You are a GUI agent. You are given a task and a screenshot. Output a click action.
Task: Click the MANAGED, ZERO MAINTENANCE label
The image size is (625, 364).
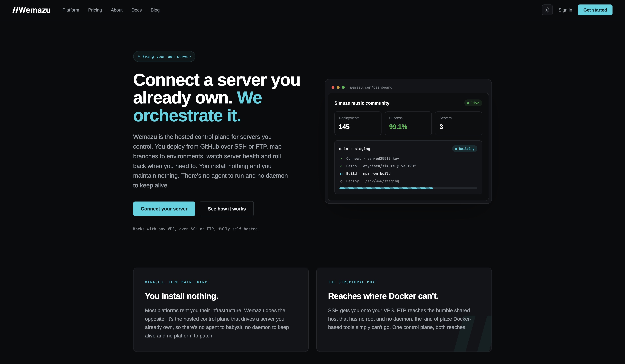pos(177,282)
